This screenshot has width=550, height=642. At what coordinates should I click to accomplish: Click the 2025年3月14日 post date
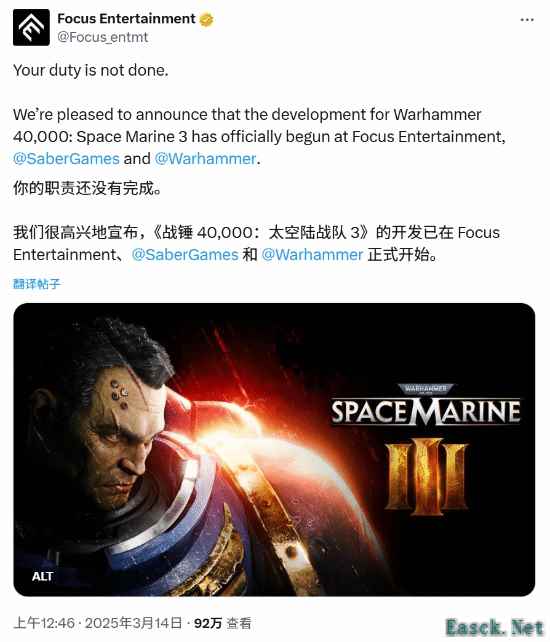tap(134, 623)
